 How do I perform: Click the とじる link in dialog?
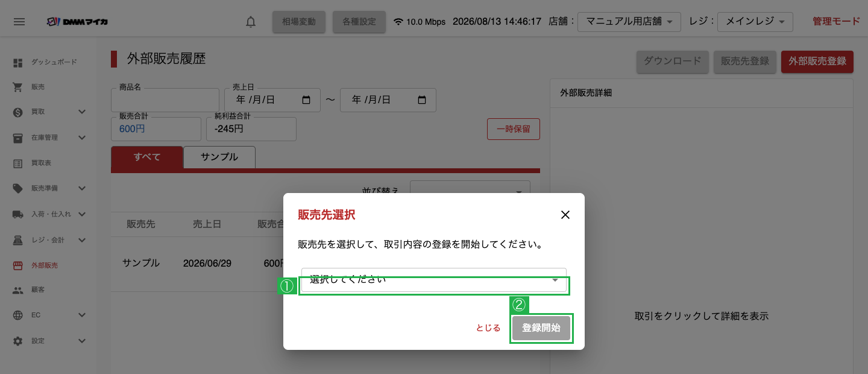488,328
